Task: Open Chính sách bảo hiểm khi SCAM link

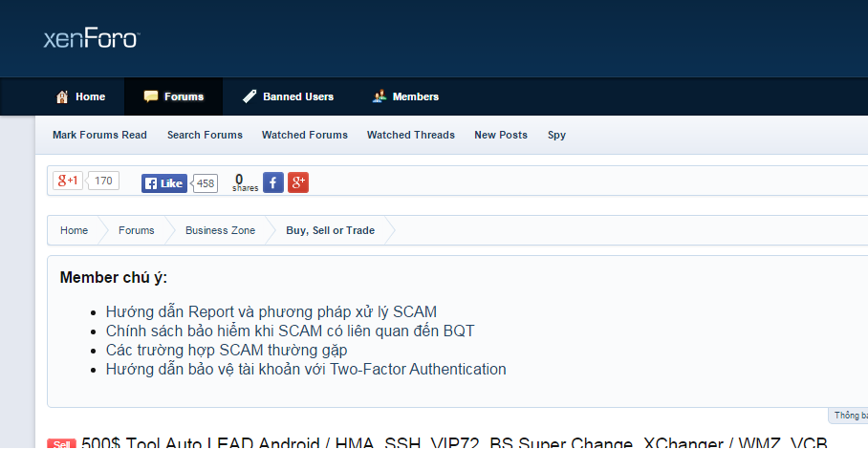Action: tap(290, 331)
